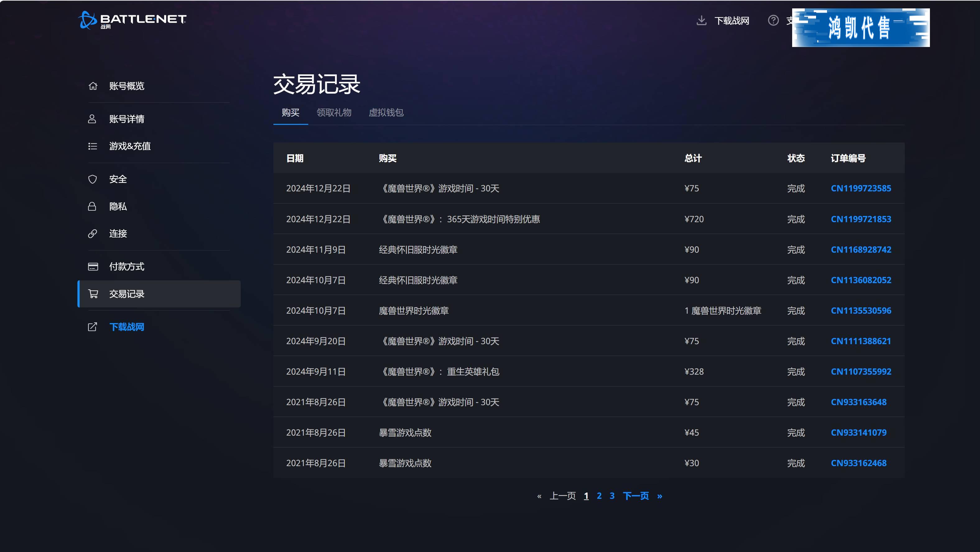Open order CN1136082052

coord(861,280)
